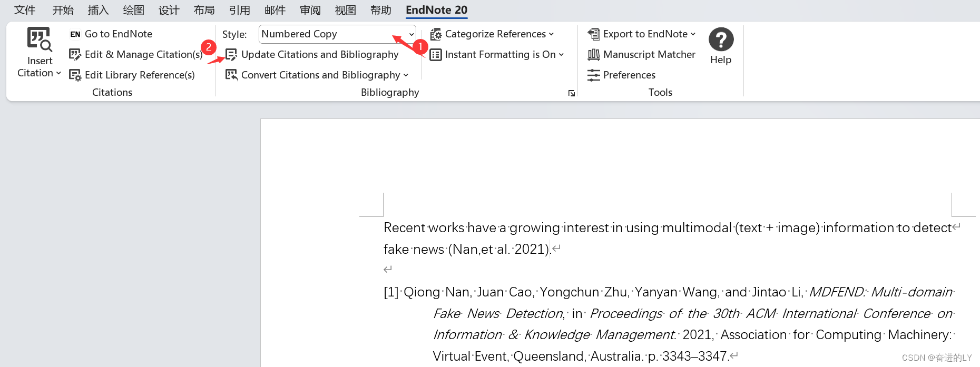Click the Export to EndNote icon
Viewport: 980px width, 367px height.
click(x=594, y=34)
